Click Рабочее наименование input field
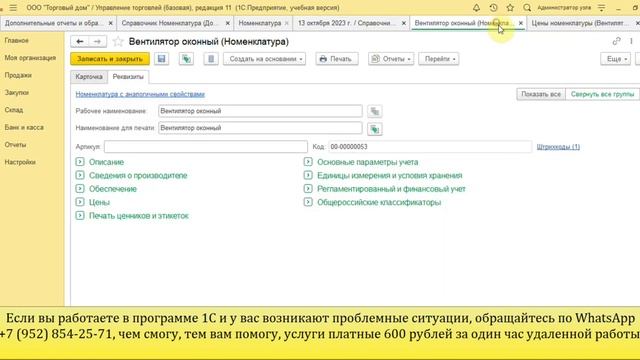 click(260, 111)
